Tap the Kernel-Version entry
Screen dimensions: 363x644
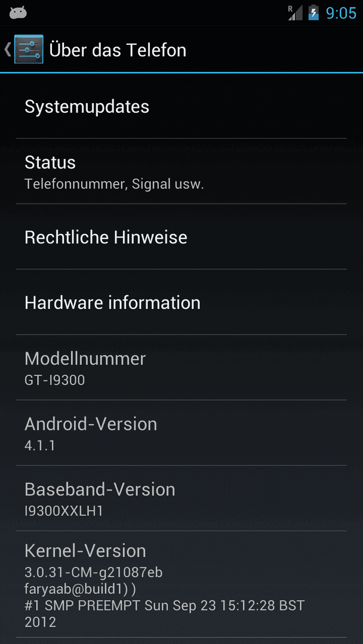pos(181,584)
